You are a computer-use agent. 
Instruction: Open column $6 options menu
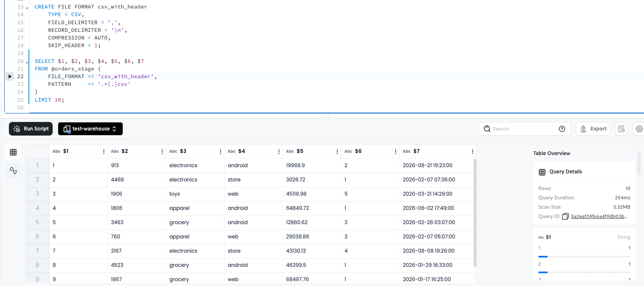coord(395,151)
